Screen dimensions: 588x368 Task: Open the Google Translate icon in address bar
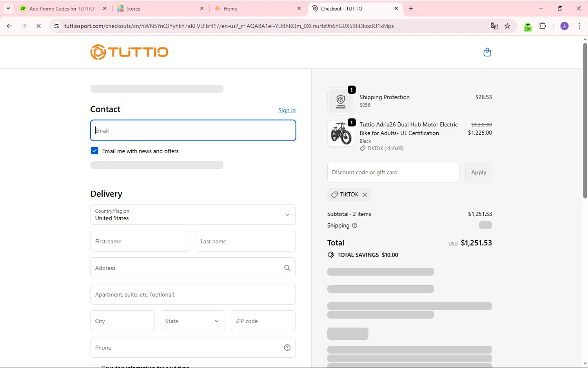coord(494,26)
